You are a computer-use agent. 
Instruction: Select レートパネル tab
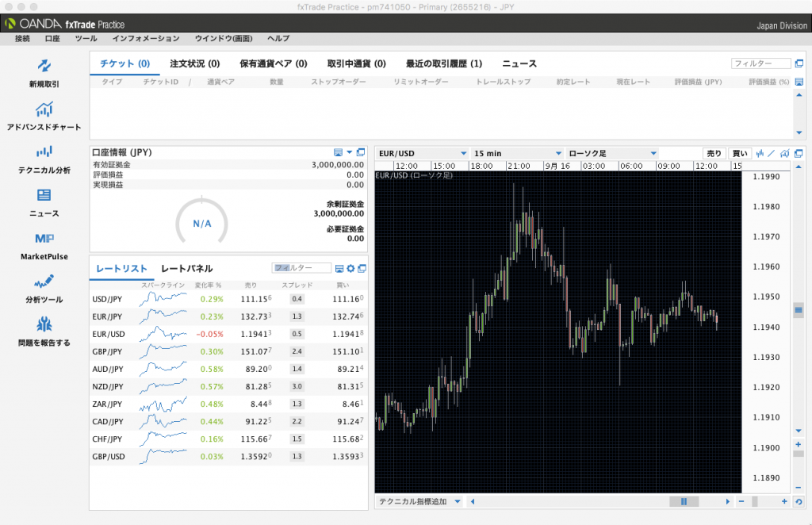pos(186,268)
